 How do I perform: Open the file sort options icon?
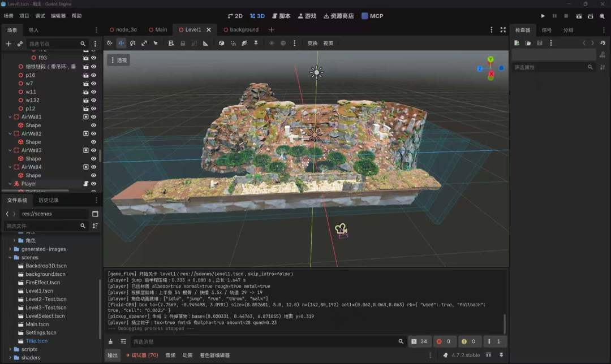[x=95, y=226]
